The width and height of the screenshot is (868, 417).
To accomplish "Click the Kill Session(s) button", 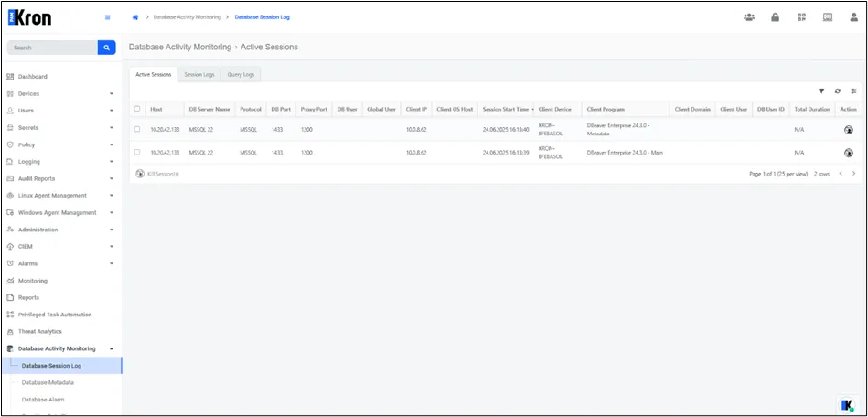I will click(x=157, y=174).
